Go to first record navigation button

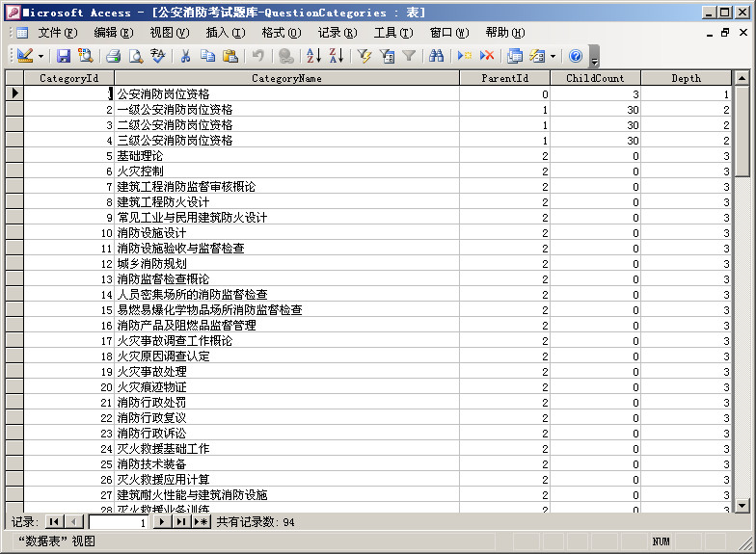pos(54,522)
